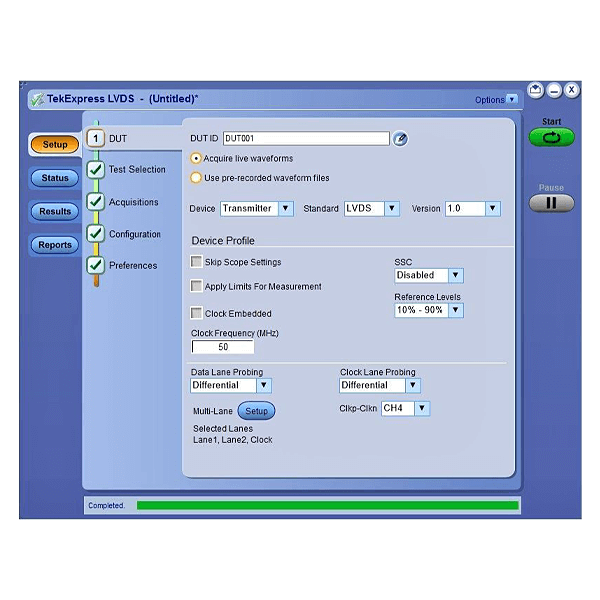Open the Reports panel button
The height and width of the screenshot is (600, 600).
(x=55, y=245)
